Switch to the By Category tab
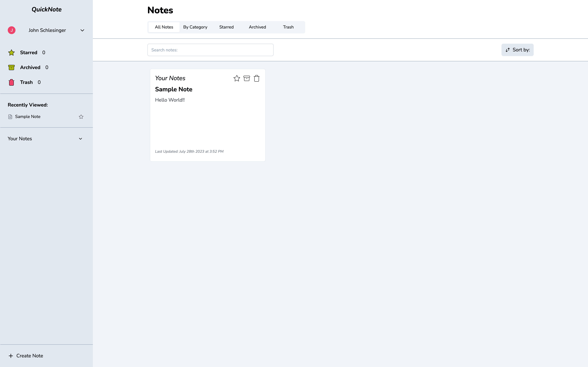 [x=195, y=27]
